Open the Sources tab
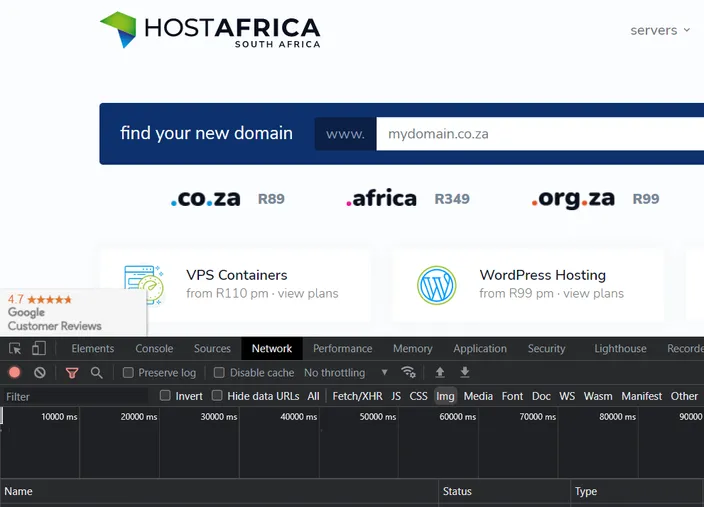Viewport: 704px width, 507px height. [212, 348]
